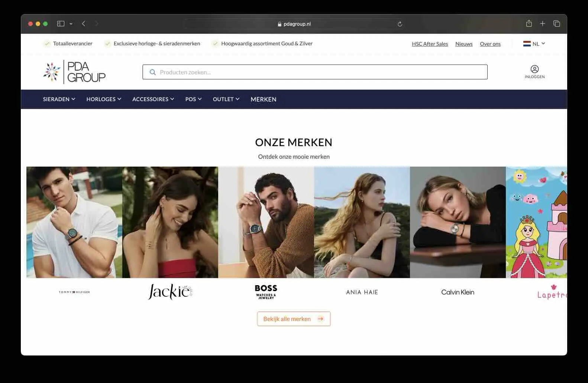Click the PDA Group logo

pyautogui.click(x=74, y=72)
